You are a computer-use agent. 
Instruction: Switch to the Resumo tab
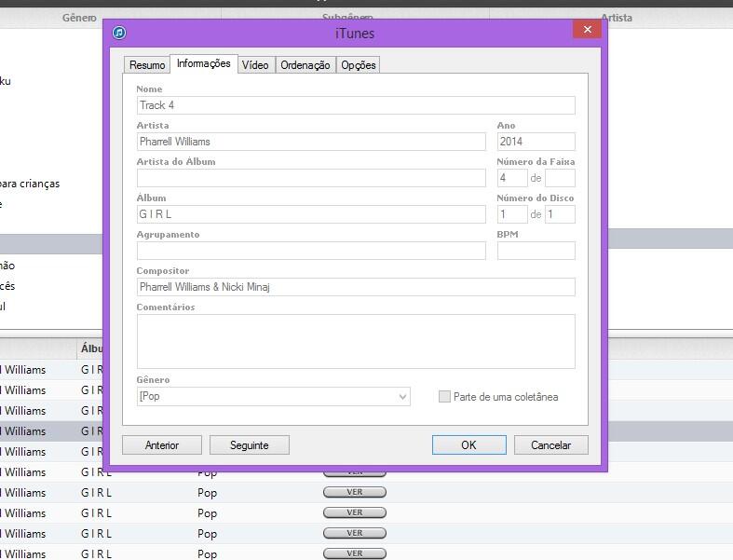click(x=147, y=65)
